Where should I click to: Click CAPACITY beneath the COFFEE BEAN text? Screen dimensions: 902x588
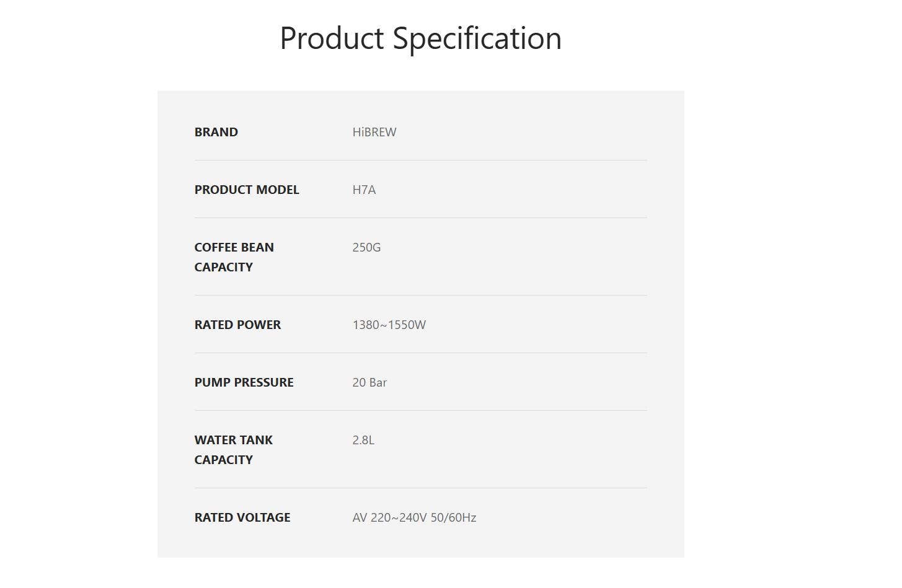(x=224, y=267)
